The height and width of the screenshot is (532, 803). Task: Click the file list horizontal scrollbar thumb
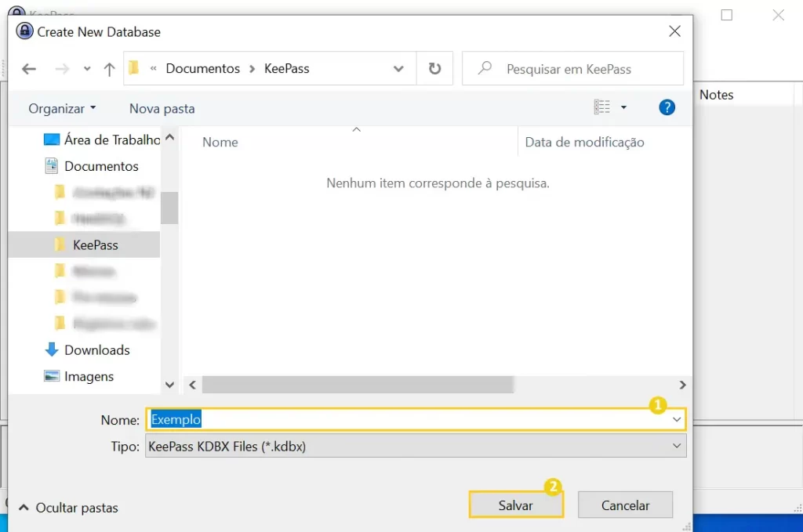[x=358, y=385]
